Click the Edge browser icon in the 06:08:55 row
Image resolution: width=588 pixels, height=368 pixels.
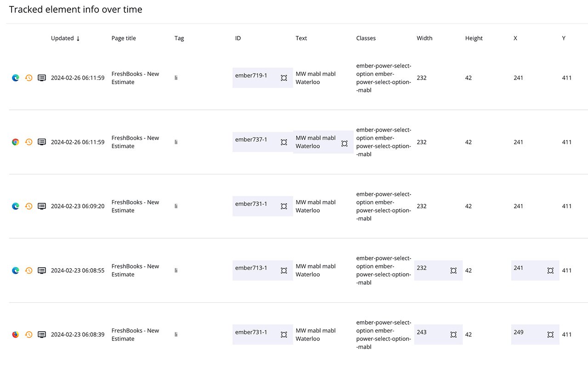coord(16,270)
